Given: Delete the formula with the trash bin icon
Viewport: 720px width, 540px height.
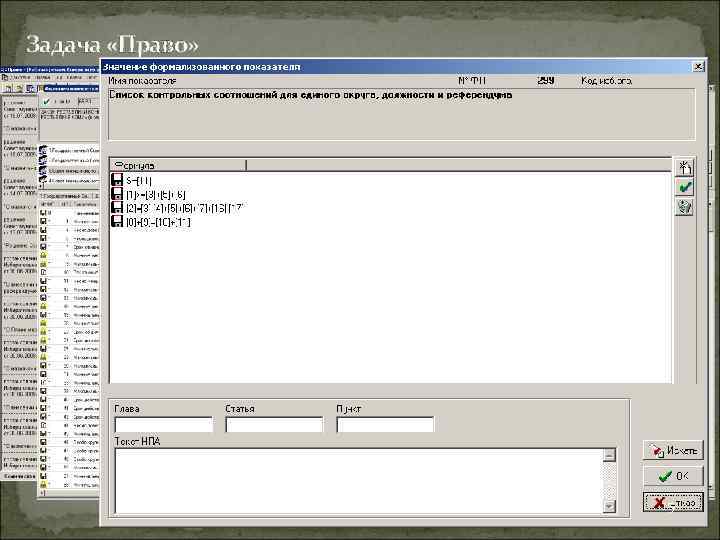Looking at the screenshot, I should pyautogui.click(x=684, y=207).
